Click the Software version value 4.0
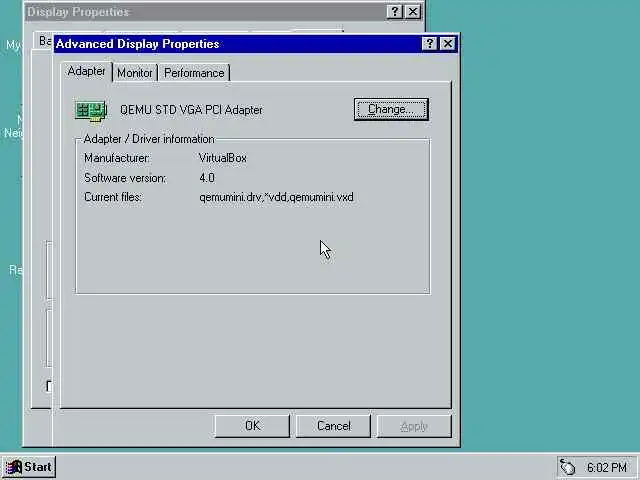 pos(207,178)
